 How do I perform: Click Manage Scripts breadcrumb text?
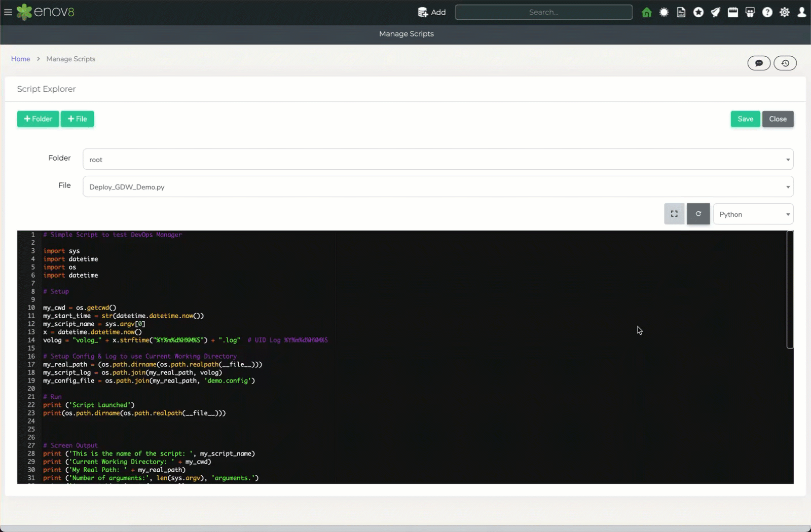click(71, 59)
